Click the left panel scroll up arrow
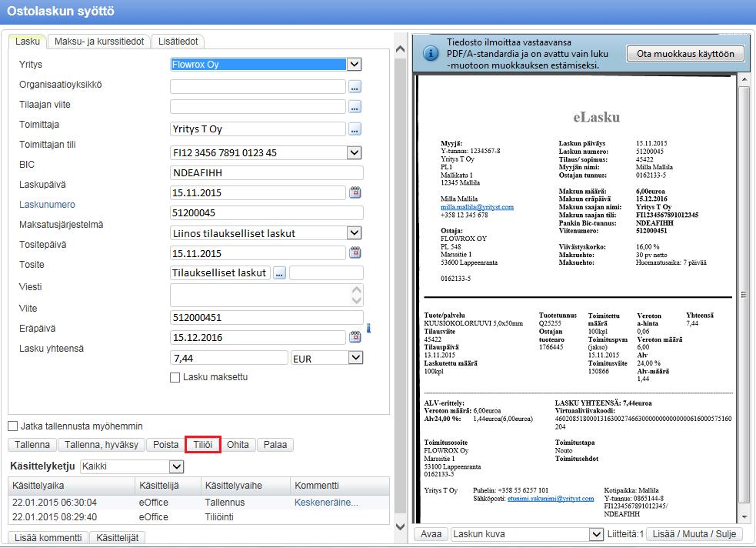The width and height of the screenshot is (756, 548). [400, 49]
